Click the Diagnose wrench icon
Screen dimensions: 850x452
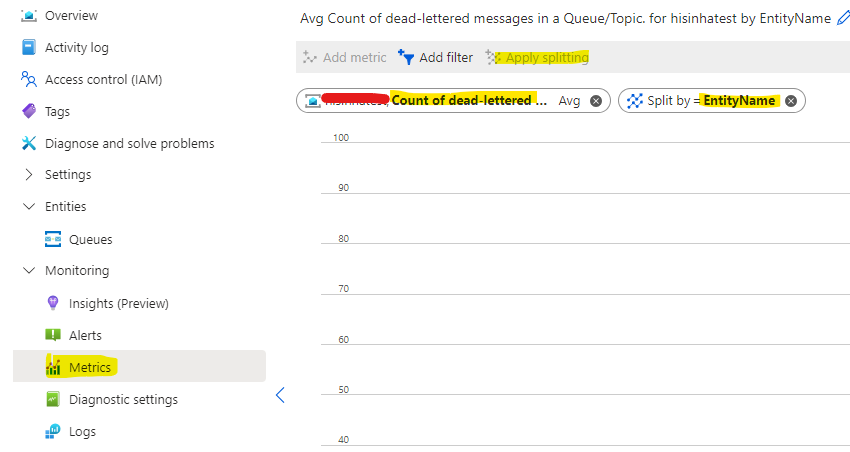(29, 144)
